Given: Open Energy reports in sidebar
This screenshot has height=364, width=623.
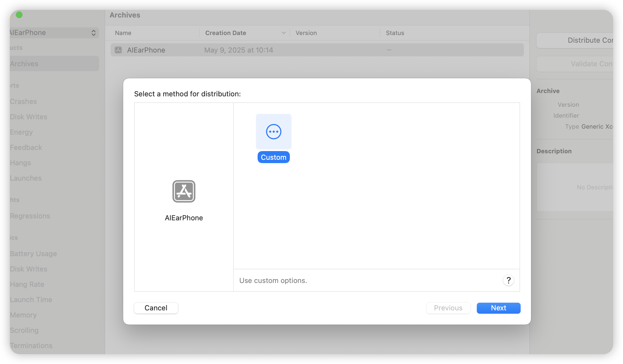Looking at the screenshot, I should [x=21, y=132].
